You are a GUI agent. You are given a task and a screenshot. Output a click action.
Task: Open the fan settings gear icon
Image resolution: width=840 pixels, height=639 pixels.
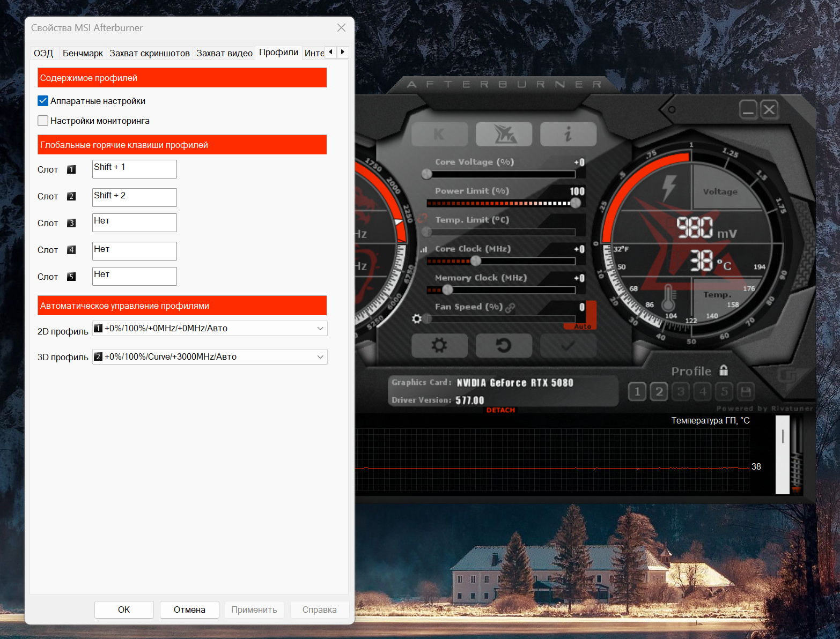[417, 319]
